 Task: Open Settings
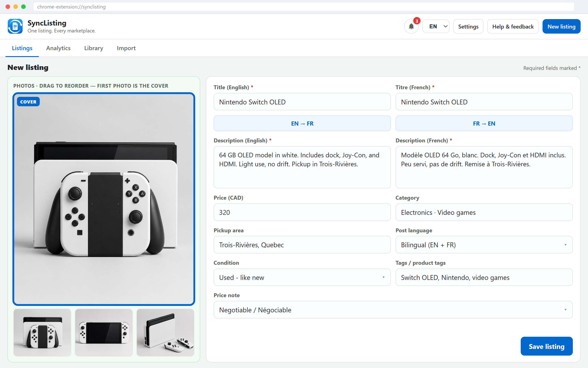coord(468,26)
